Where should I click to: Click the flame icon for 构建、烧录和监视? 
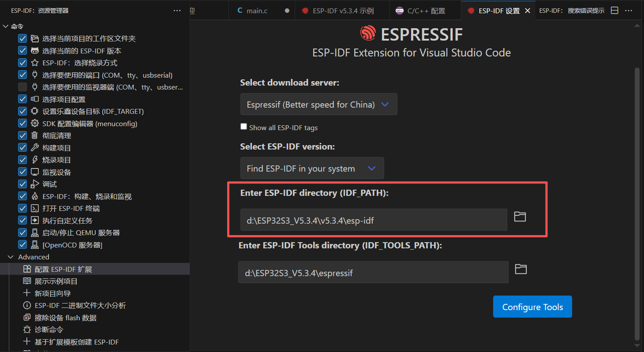pyautogui.click(x=34, y=196)
